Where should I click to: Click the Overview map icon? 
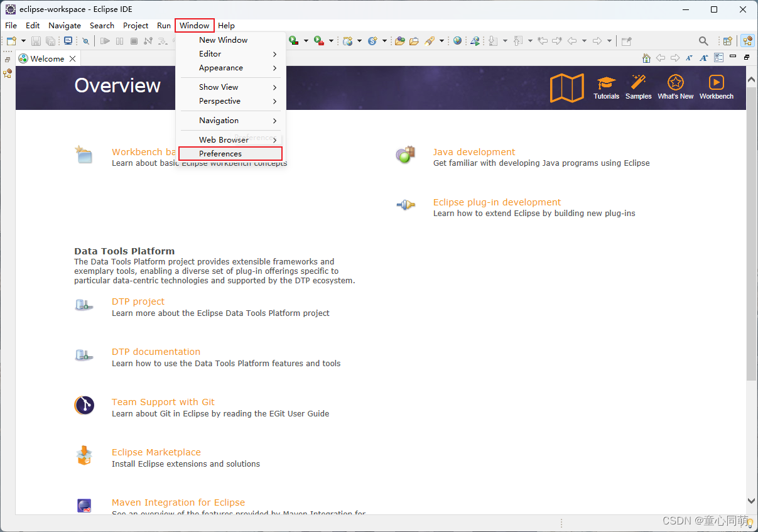tap(567, 87)
